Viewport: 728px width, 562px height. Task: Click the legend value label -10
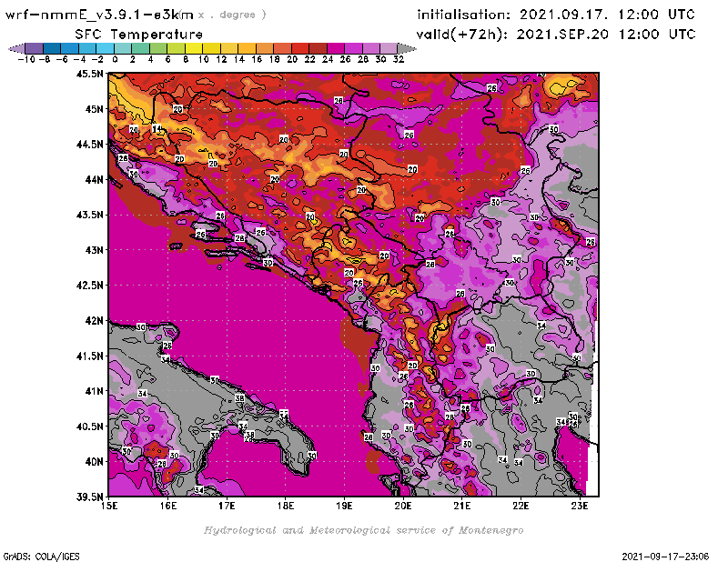(26, 59)
